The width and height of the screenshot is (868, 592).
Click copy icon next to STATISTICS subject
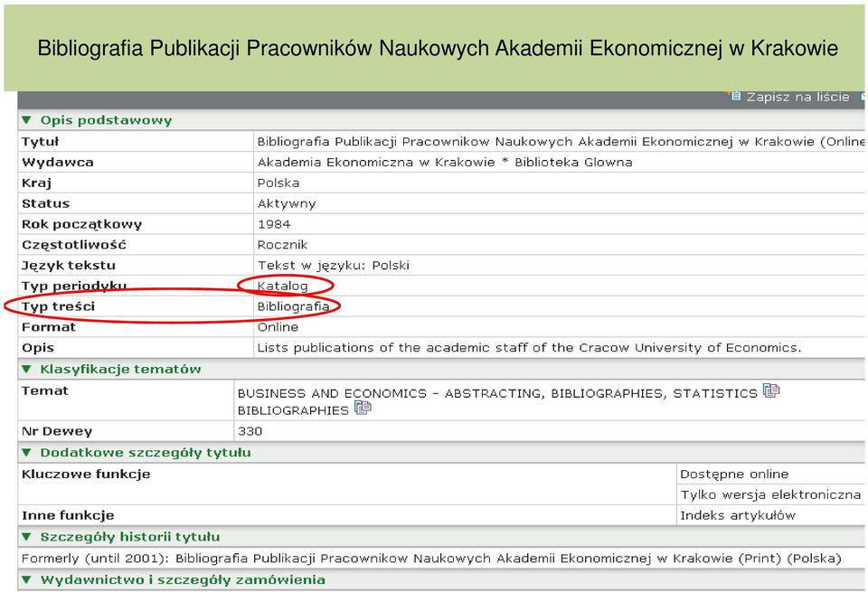pyautogui.click(x=771, y=390)
